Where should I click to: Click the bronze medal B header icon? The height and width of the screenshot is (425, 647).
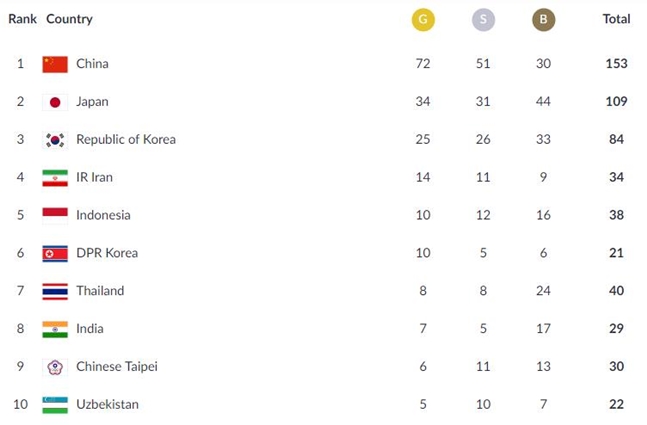click(x=544, y=19)
